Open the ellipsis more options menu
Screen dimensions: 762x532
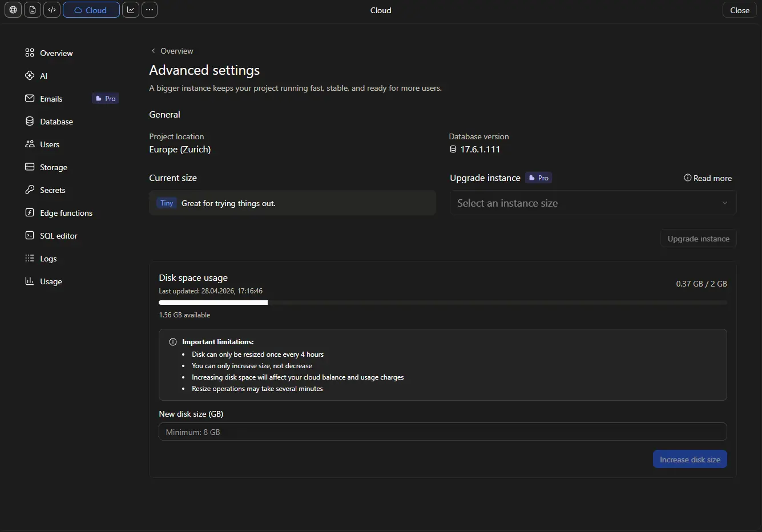coord(149,10)
